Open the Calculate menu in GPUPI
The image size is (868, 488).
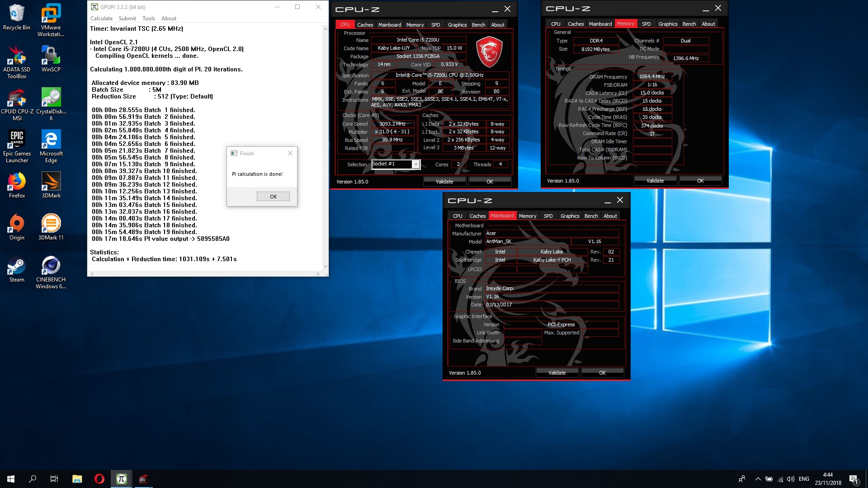tap(101, 19)
